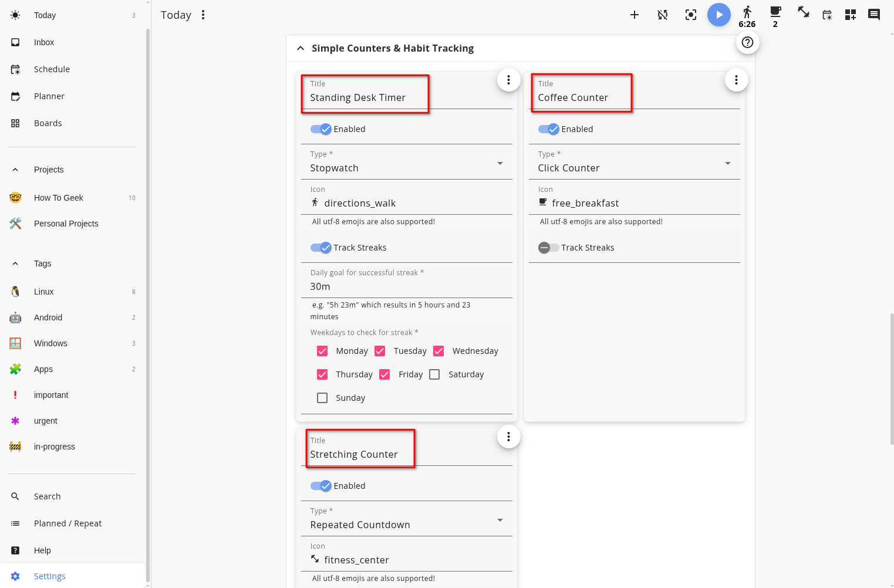Click the urgent asterisk tag icon
The height and width of the screenshot is (588, 894).
tap(15, 421)
